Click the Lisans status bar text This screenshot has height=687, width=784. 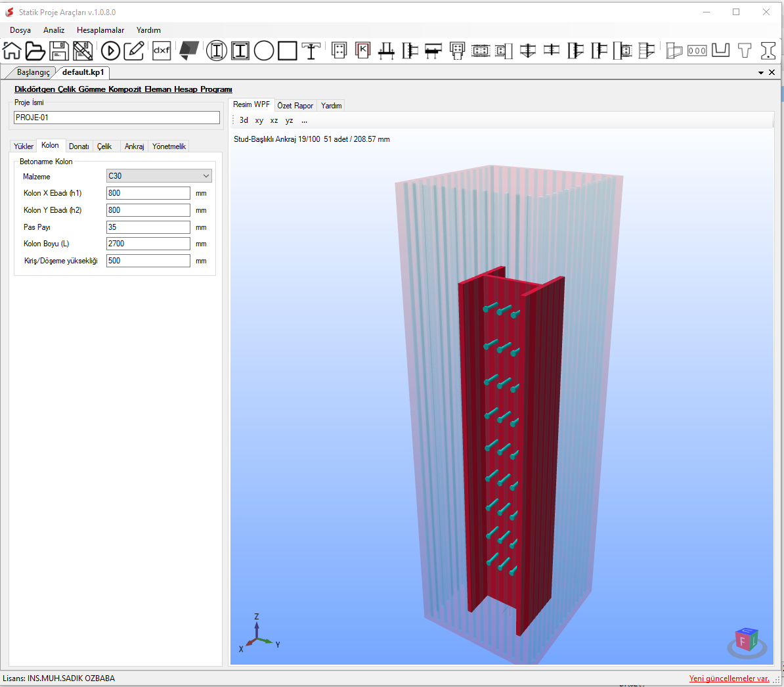59,678
